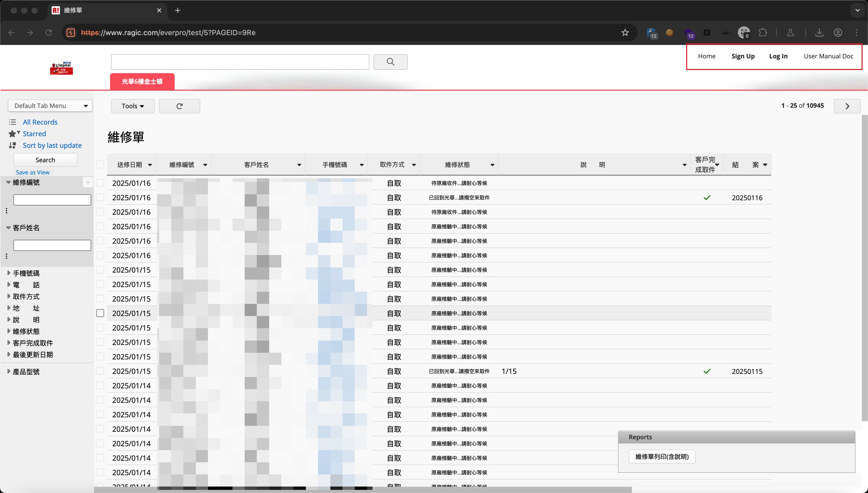The width and height of the screenshot is (868, 493).
Task: Open a new browser tab
Action: [x=178, y=11]
